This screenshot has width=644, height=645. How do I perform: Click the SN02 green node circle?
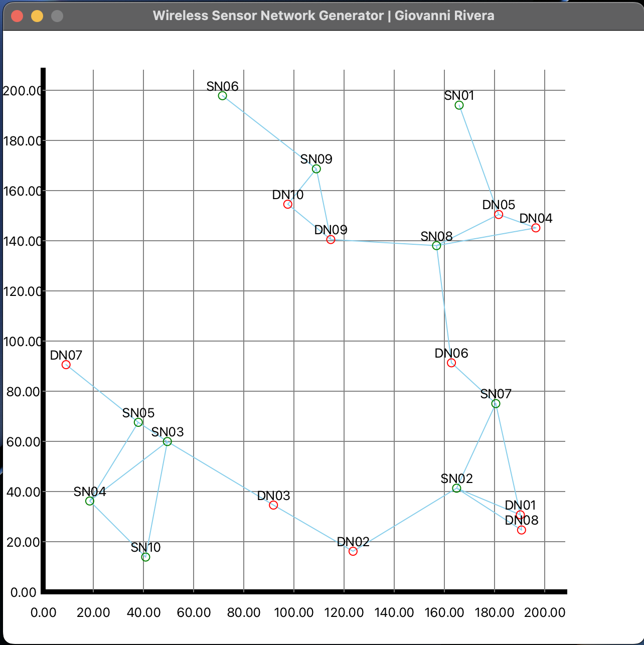point(456,489)
